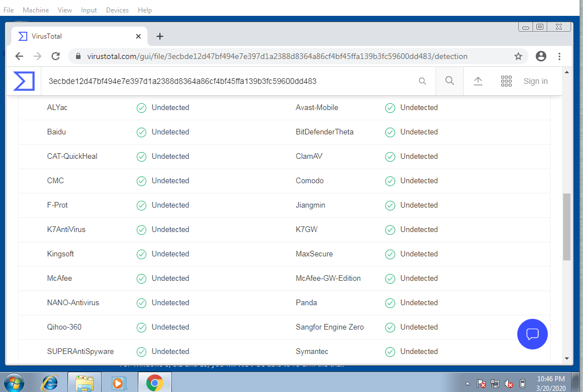Viewport: 583px width, 392px height.
Task: Click the McAfee-GW-Edition engine name
Action: point(328,278)
